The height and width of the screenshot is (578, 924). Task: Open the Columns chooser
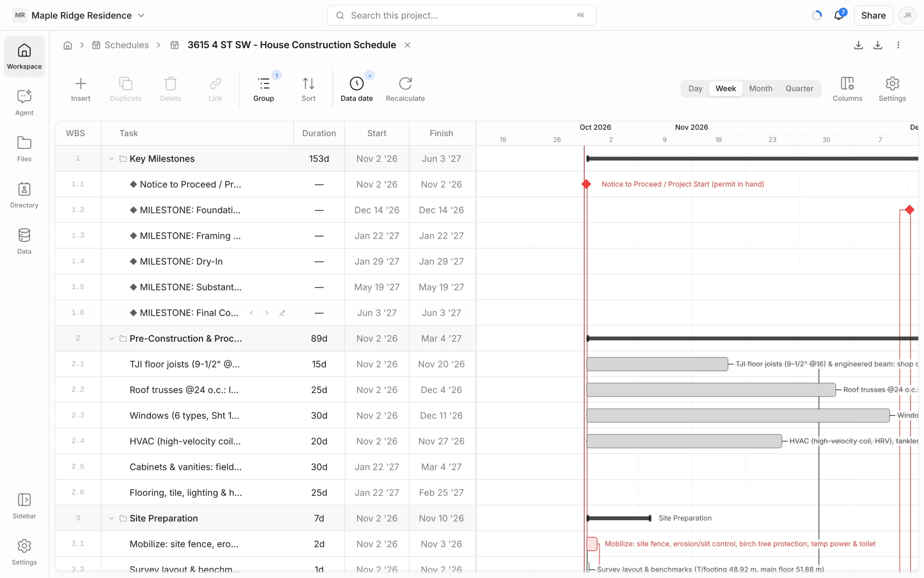point(847,89)
